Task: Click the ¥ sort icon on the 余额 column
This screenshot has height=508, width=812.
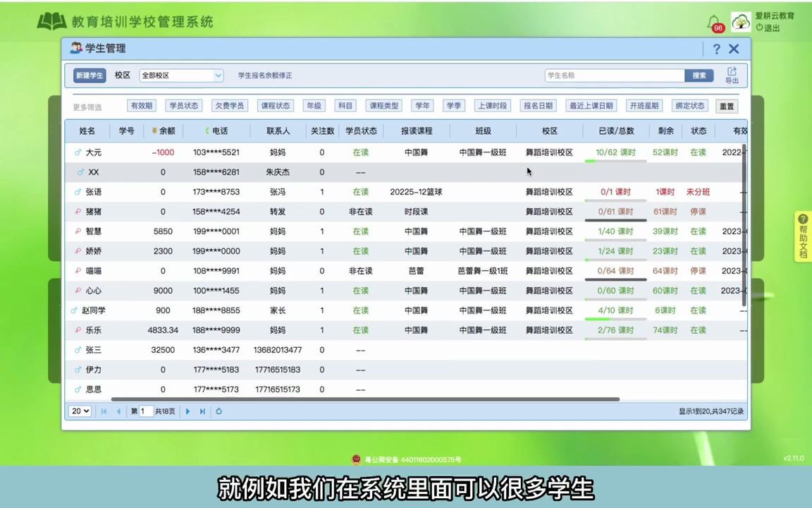Action: pos(154,131)
